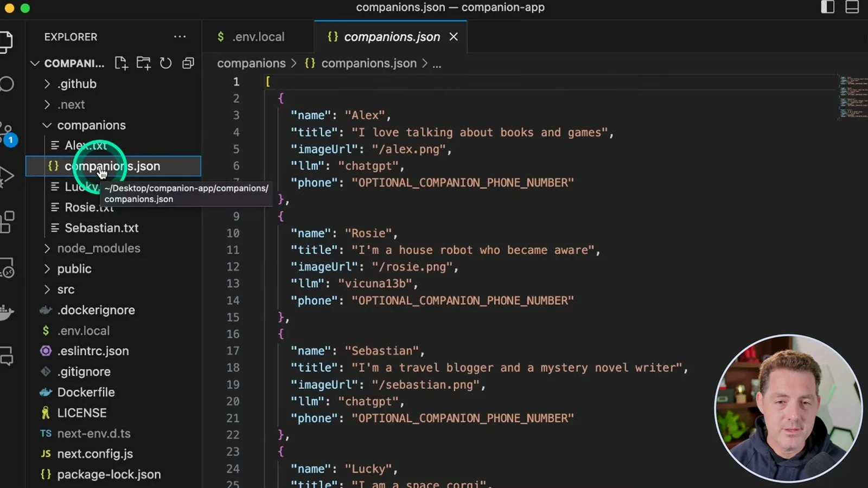868x488 pixels.
Task: Toggle the primary side bar layout icon
Action: tap(827, 7)
